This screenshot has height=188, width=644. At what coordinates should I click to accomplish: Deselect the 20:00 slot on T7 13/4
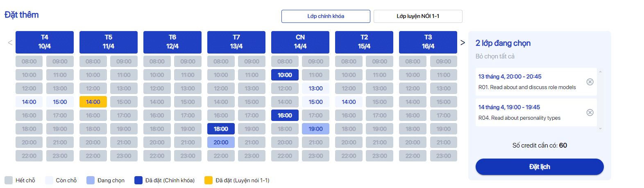tap(221, 142)
